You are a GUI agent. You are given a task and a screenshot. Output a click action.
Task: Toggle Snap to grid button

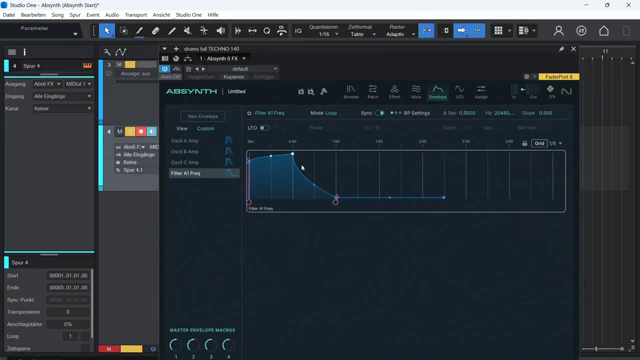click(x=426, y=31)
